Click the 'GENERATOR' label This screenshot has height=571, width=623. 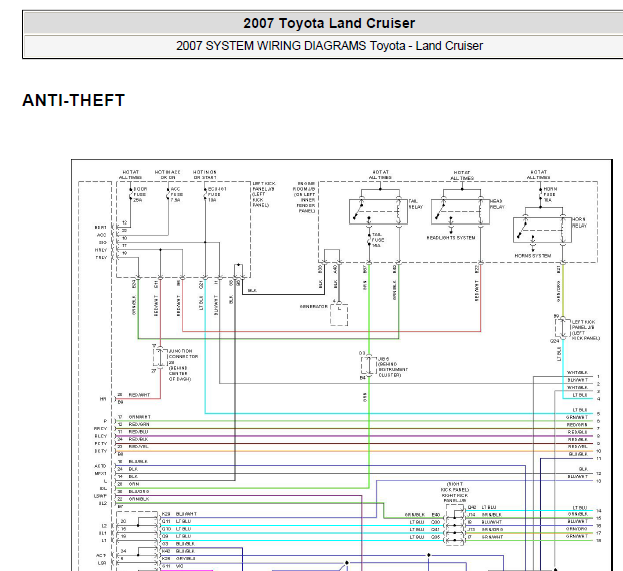[x=314, y=306]
